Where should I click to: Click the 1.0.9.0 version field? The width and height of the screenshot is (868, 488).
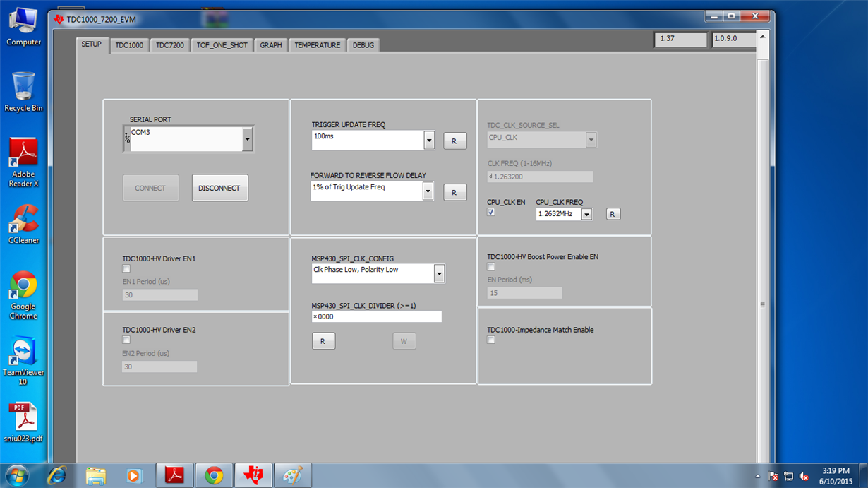pos(733,40)
